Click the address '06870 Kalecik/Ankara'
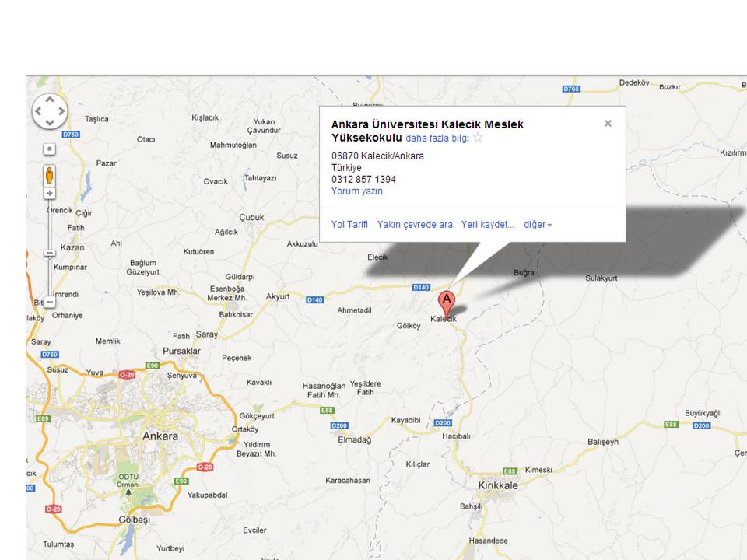The width and height of the screenshot is (747, 560). point(378,156)
